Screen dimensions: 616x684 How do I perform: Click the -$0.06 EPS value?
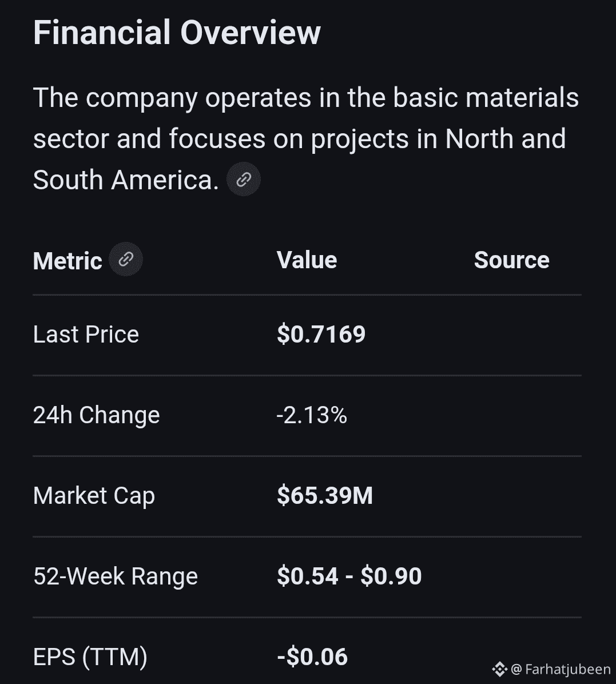312,657
